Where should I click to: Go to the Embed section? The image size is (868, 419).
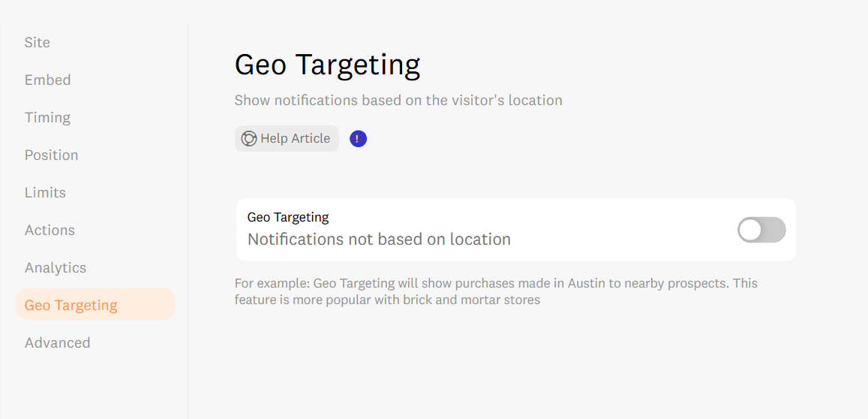pyautogui.click(x=47, y=80)
